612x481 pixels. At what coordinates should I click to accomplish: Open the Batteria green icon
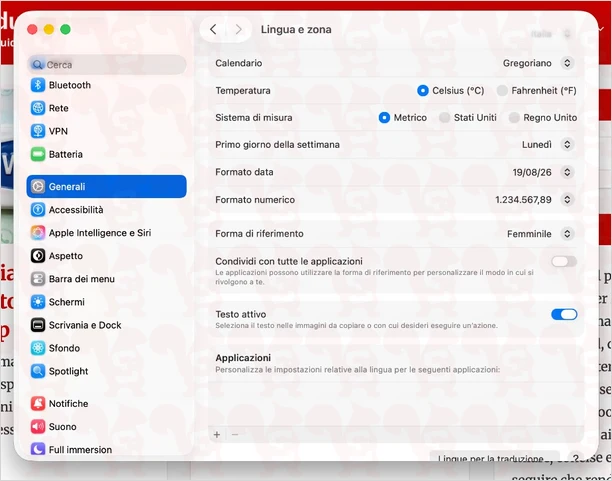tap(38, 154)
